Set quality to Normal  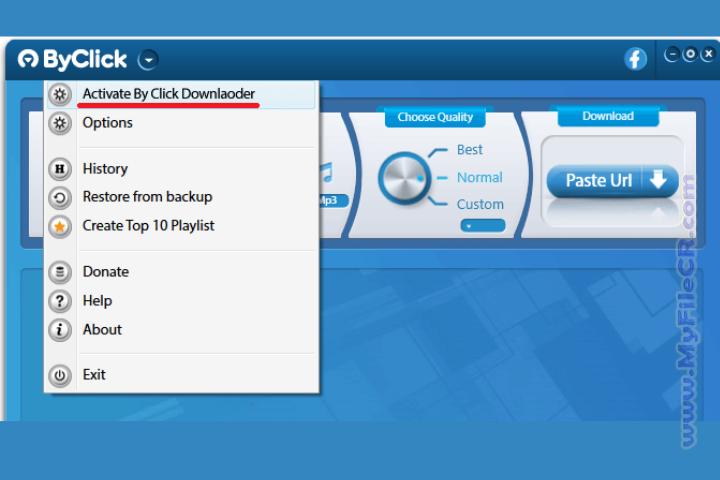tap(479, 177)
